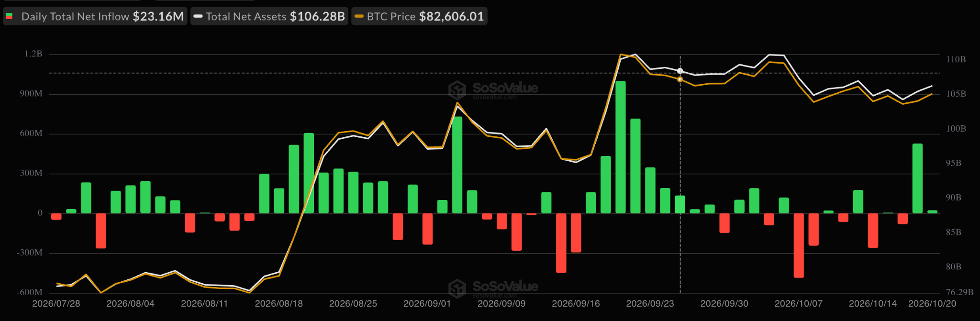Select the 2026/10/20 date label

932,304
